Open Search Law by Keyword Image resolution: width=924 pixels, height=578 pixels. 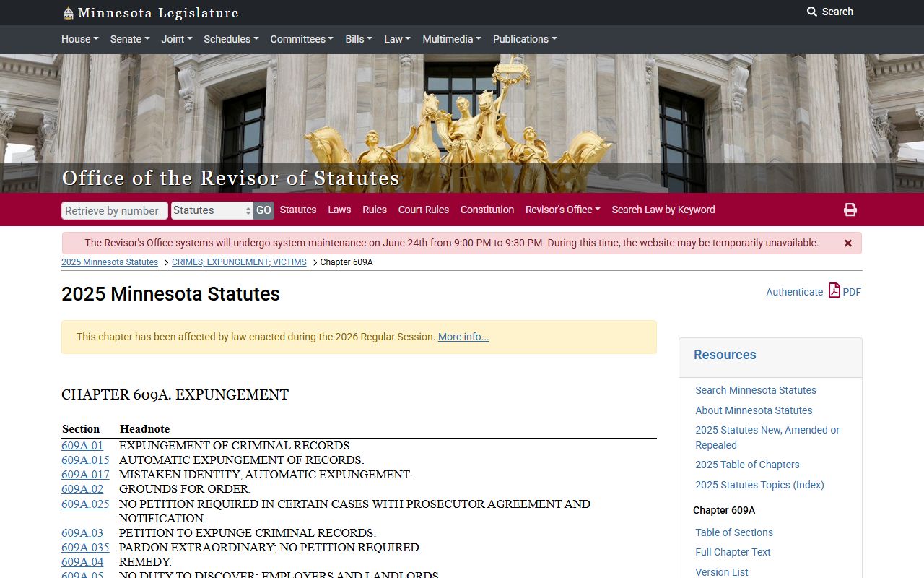click(x=663, y=210)
